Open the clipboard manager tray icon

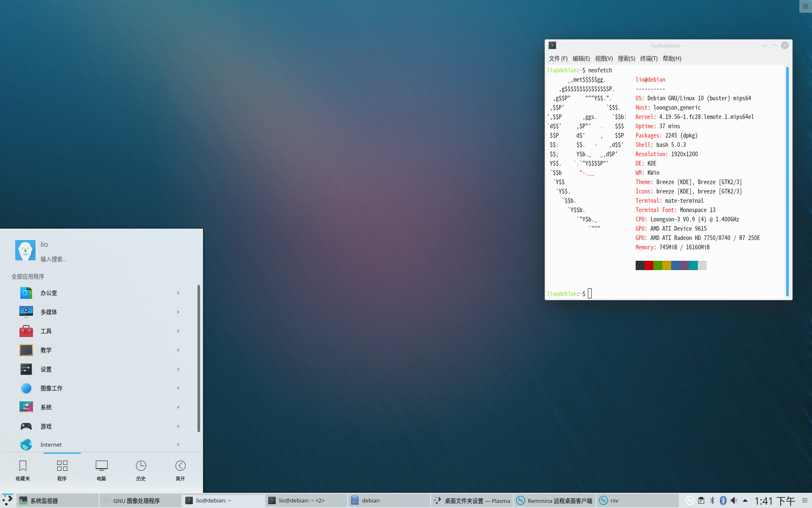click(701, 500)
